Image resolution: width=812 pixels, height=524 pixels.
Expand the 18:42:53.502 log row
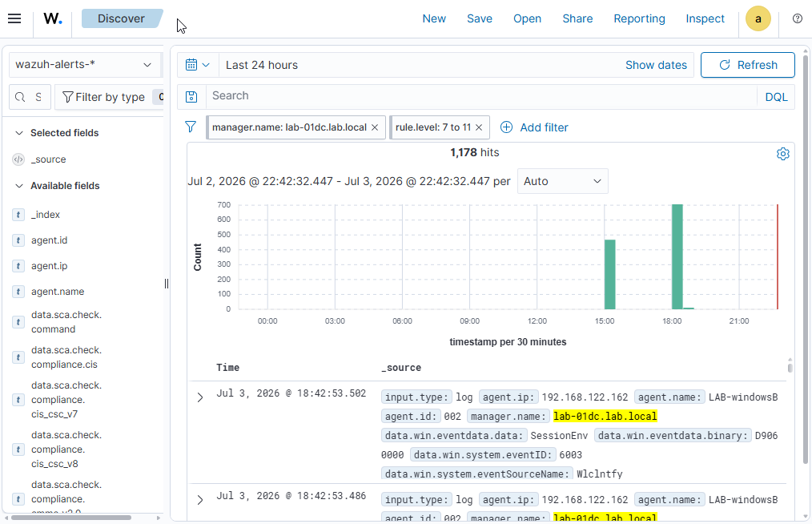point(200,397)
